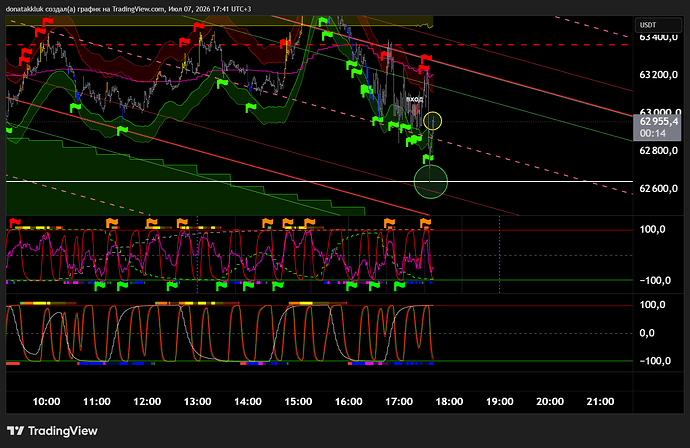Click the green flag at chart's far left edge
This screenshot has height=448, width=690.
[9, 130]
